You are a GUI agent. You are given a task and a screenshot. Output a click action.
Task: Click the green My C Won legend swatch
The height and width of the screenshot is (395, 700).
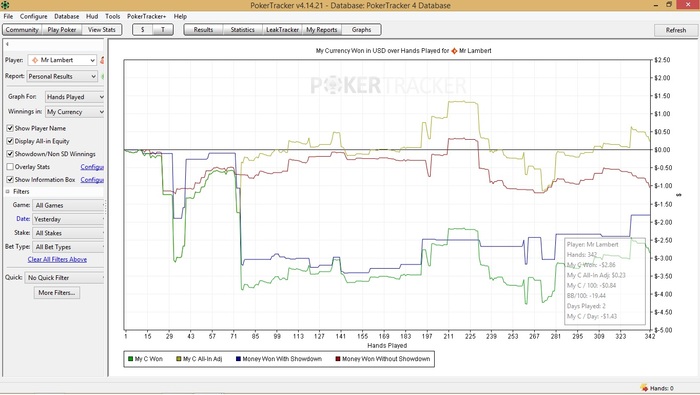tap(130, 359)
